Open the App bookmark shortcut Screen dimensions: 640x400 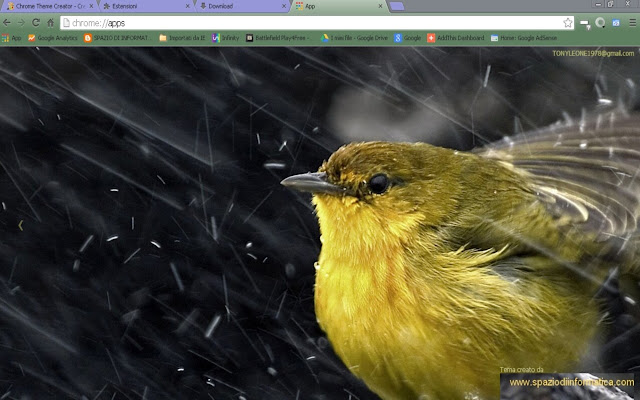[x=11, y=38]
